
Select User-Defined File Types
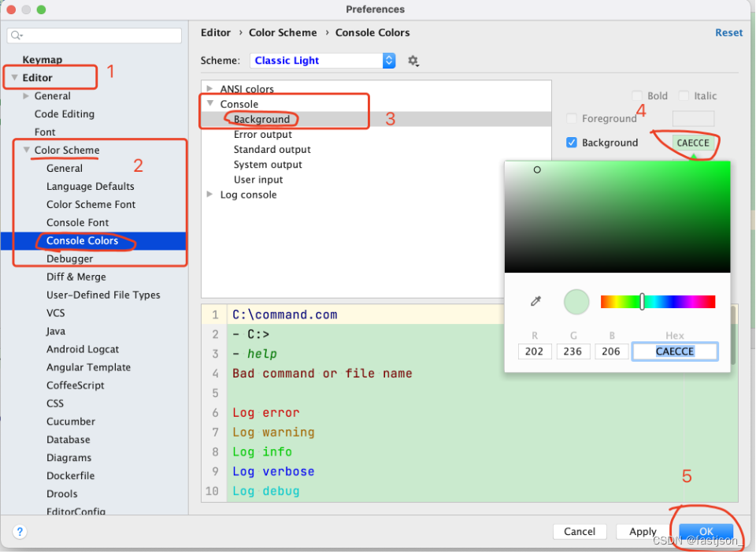pyautogui.click(x=103, y=295)
